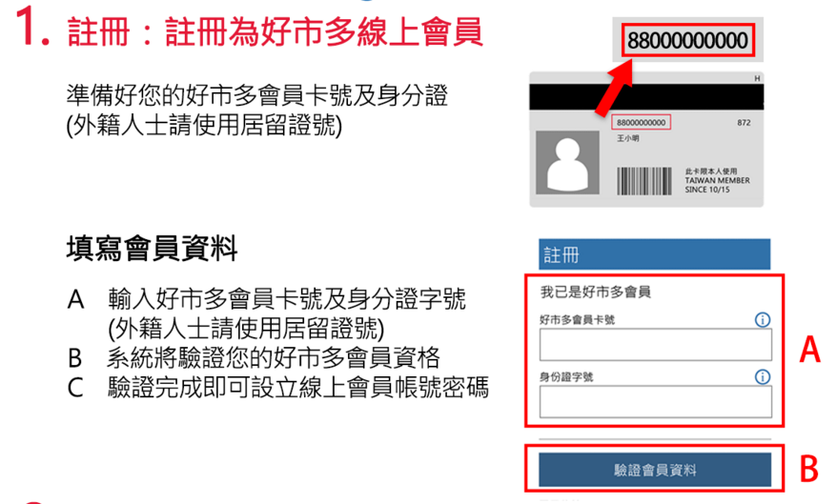Click the 身份證字號 input field
This screenshot has height=504, width=837.
coord(656,402)
